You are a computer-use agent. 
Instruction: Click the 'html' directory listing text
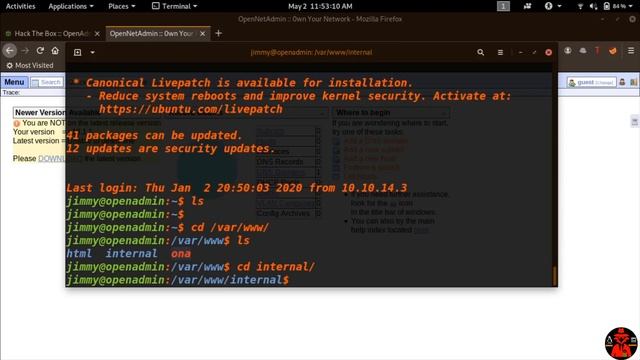coord(79,253)
